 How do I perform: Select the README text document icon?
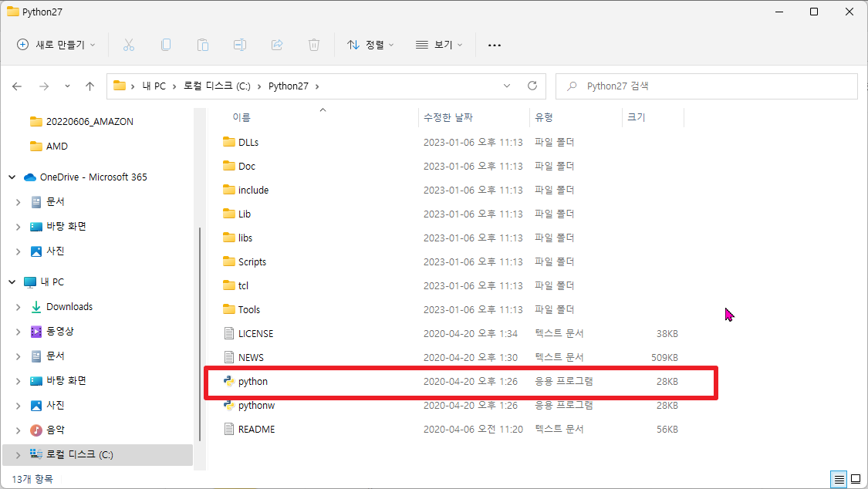pos(228,430)
